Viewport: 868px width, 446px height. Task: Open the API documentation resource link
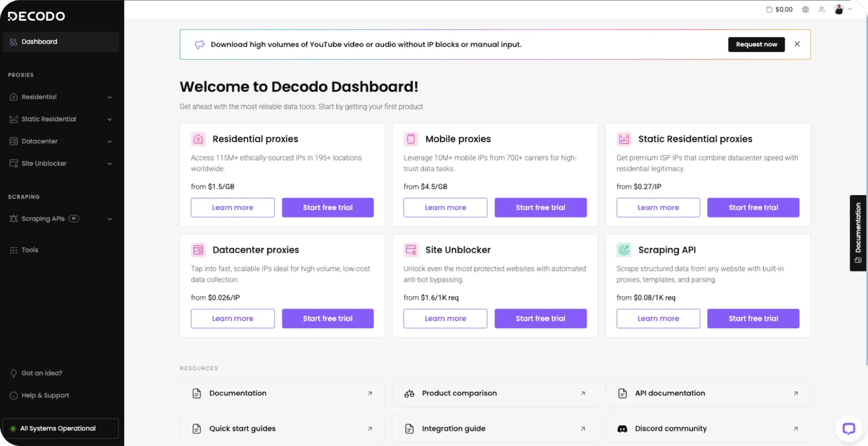coord(708,393)
